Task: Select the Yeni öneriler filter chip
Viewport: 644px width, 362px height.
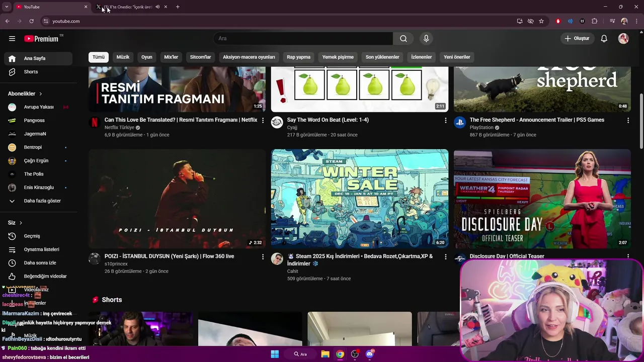Action: point(457,57)
